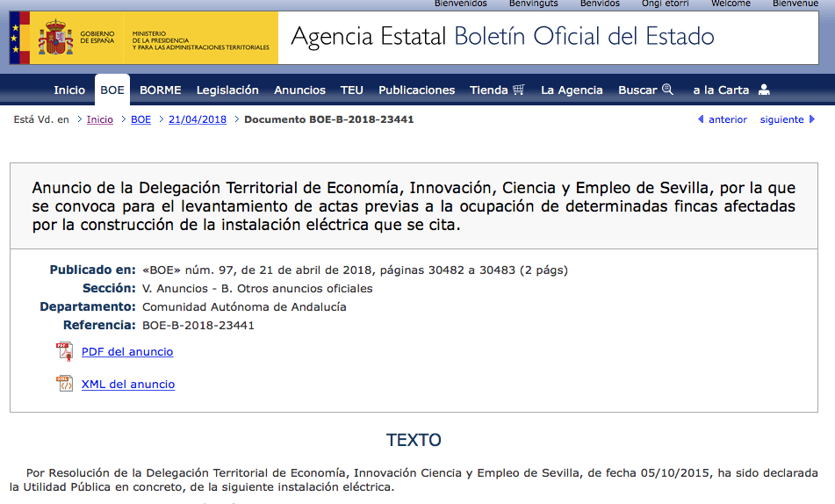835x504 pixels.
Task: Open the BORME section
Action: 161,90
